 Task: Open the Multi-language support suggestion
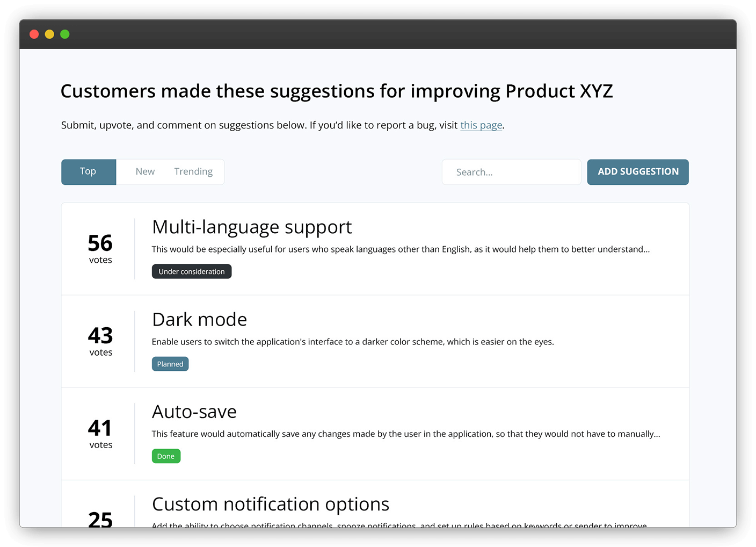click(252, 227)
